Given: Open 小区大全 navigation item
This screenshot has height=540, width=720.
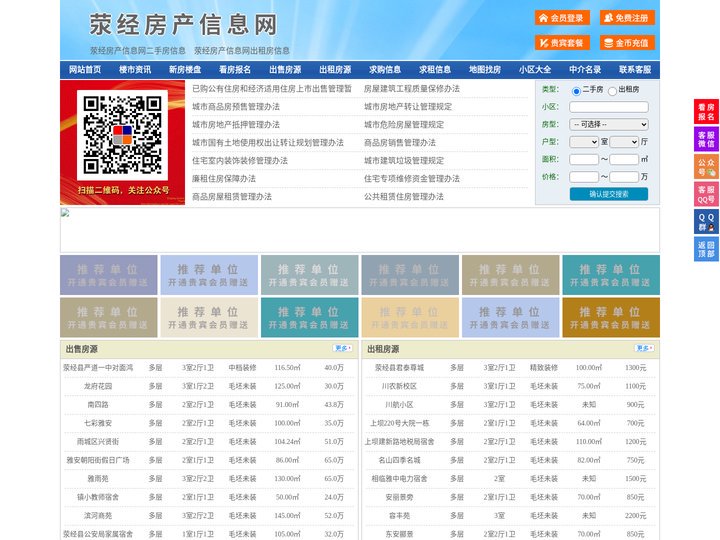Looking at the screenshot, I should coord(535,70).
